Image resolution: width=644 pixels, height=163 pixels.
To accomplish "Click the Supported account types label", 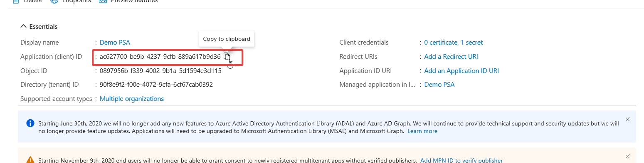I will [56, 99].
